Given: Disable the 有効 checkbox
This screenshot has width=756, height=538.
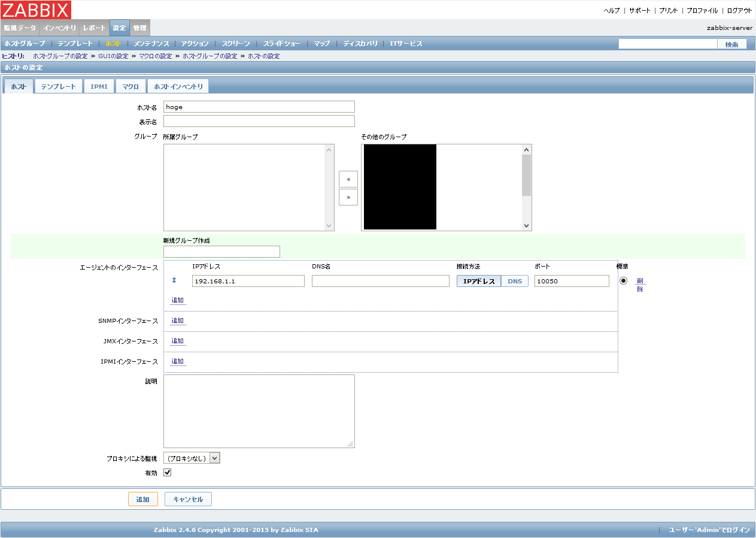Looking at the screenshot, I should point(167,472).
